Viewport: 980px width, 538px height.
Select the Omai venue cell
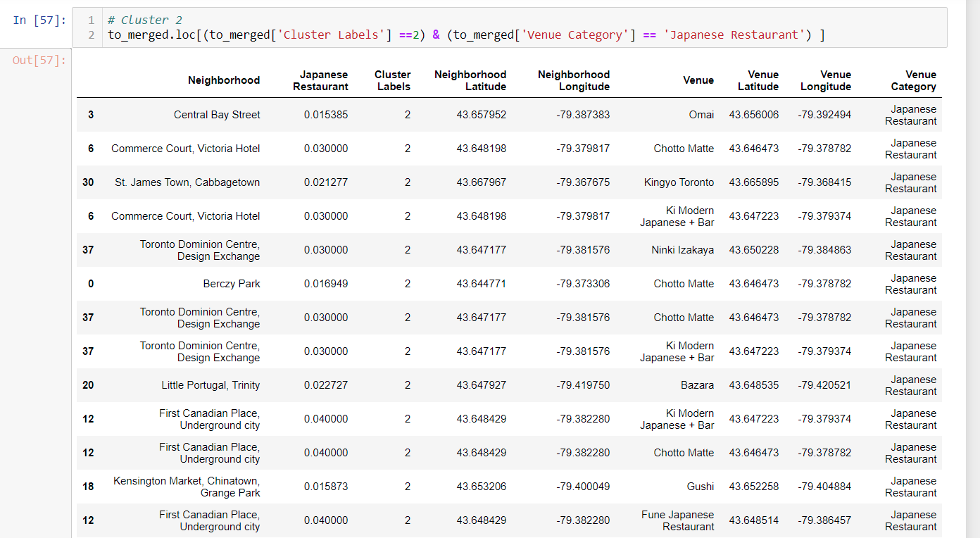point(701,115)
